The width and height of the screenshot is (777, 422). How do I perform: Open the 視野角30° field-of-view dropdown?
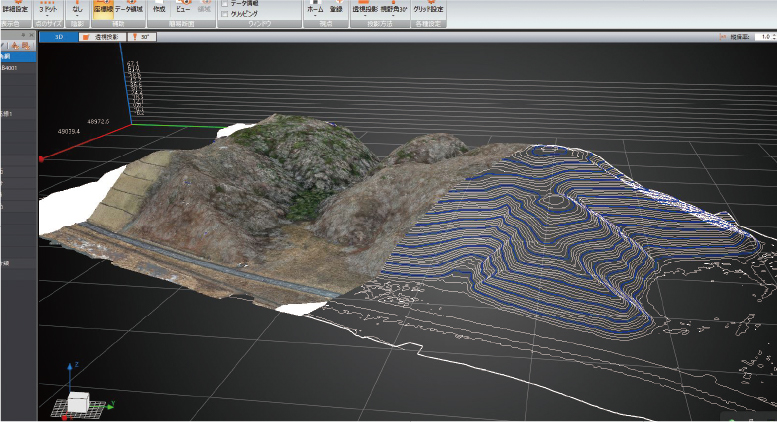[x=394, y=9]
